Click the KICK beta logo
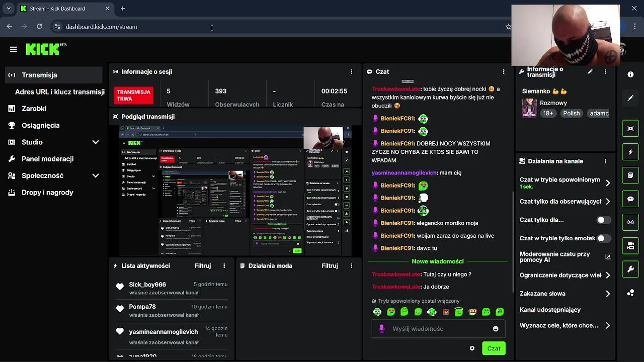 [x=46, y=49]
